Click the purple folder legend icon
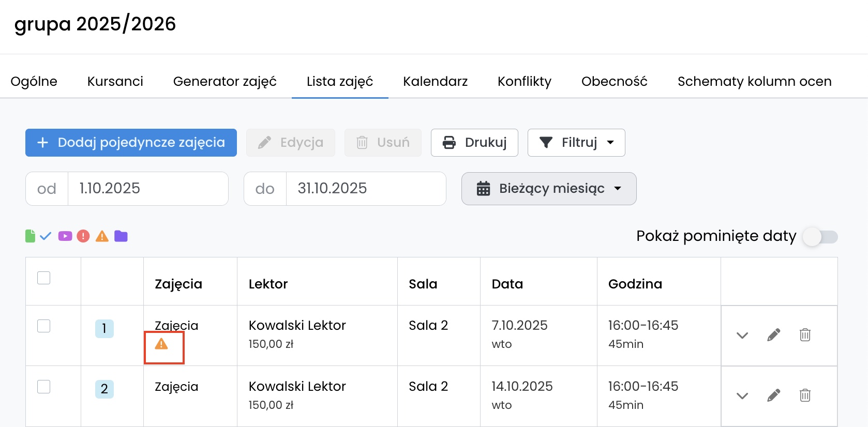This screenshot has width=868, height=427. pos(121,236)
